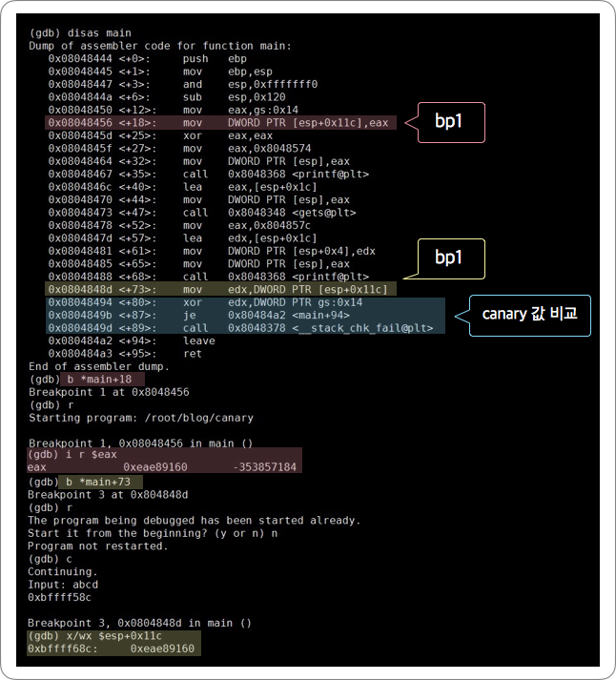Click the highlighted main+73 mov instruction

[219, 289]
